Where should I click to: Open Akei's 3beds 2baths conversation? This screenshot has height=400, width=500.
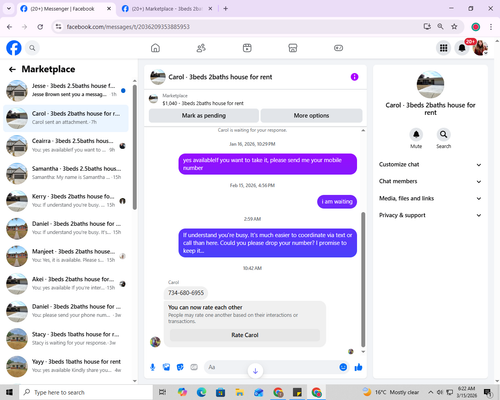(x=66, y=284)
